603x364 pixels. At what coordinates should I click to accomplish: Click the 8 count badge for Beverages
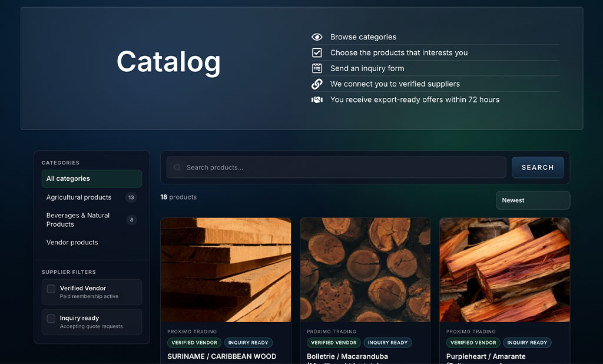[x=131, y=220]
